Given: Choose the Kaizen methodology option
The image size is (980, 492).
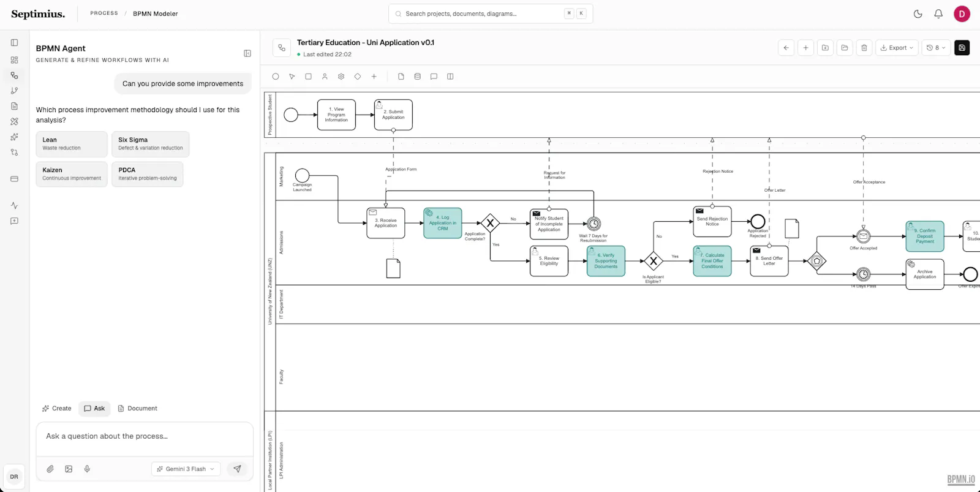Looking at the screenshot, I should point(72,174).
